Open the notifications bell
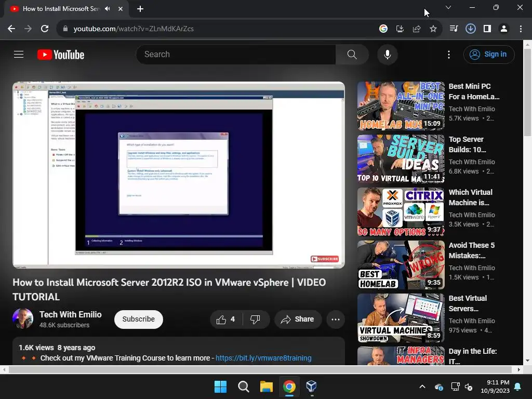The image size is (532, 399). tap(518, 387)
